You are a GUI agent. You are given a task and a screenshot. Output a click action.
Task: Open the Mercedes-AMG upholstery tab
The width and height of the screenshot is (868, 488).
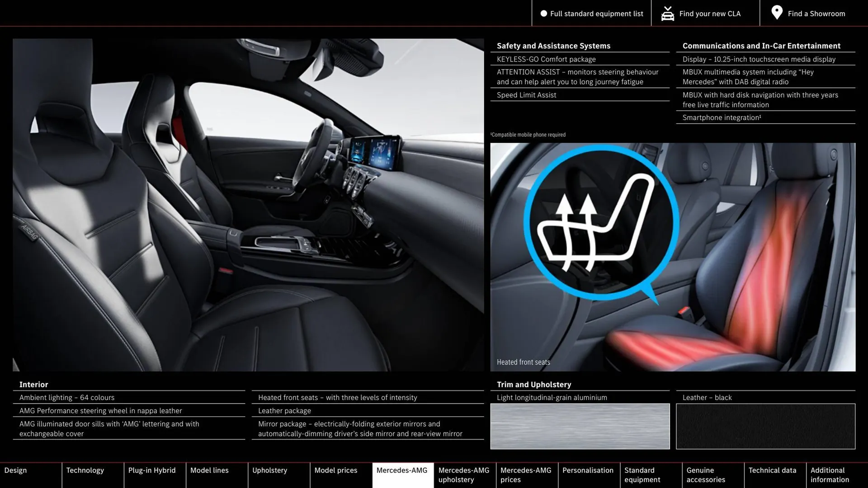point(463,475)
